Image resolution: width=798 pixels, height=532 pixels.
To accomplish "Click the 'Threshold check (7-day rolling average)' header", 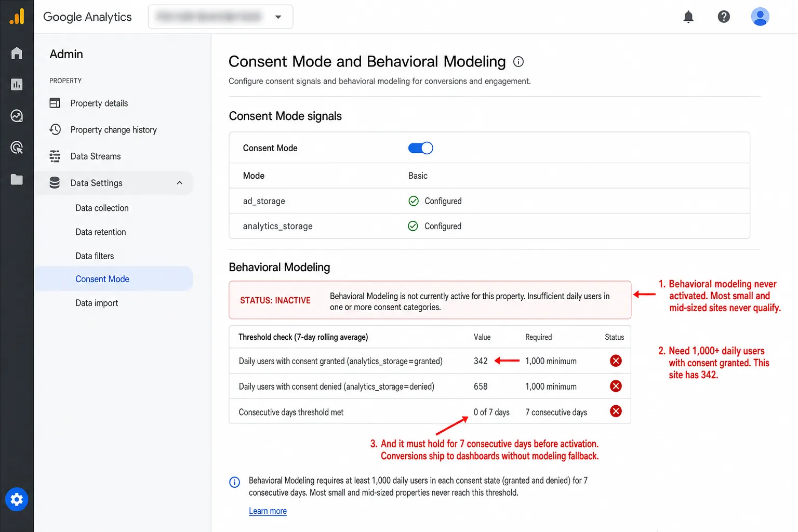I will [x=303, y=337].
